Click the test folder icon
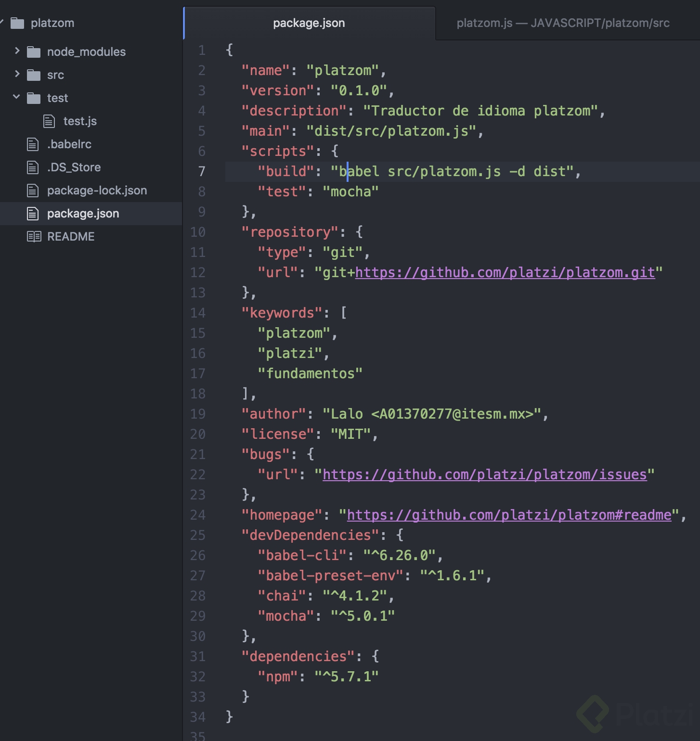This screenshot has height=741, width=700. [34, 98]
